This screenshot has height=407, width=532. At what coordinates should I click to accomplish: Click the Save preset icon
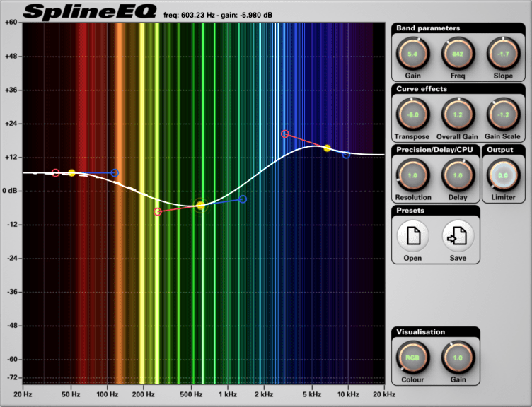[457, 237]
